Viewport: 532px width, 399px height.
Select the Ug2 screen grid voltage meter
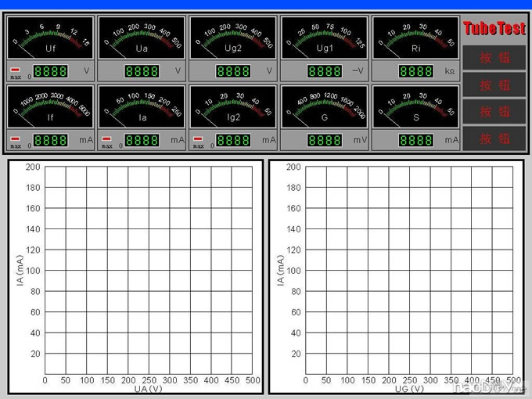click(x=232, y=38)
